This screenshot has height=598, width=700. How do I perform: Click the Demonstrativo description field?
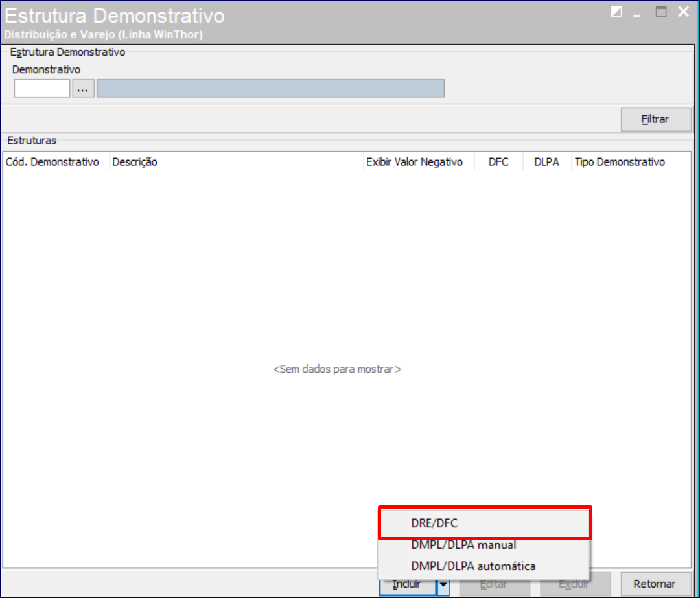coord(270,88)
